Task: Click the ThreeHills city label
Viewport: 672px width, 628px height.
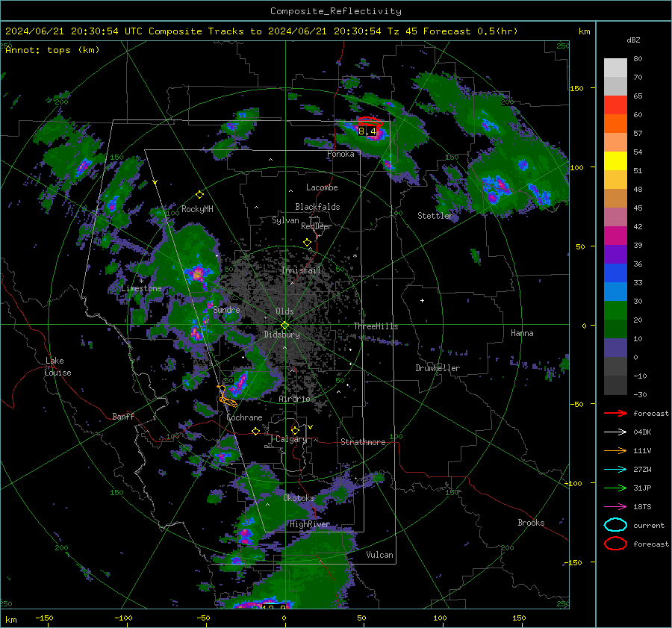Action: [x=376, y=326]
